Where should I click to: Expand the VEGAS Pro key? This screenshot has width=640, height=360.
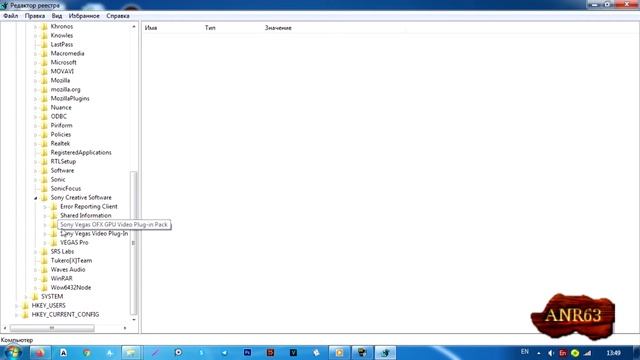[x=45, y=243]
